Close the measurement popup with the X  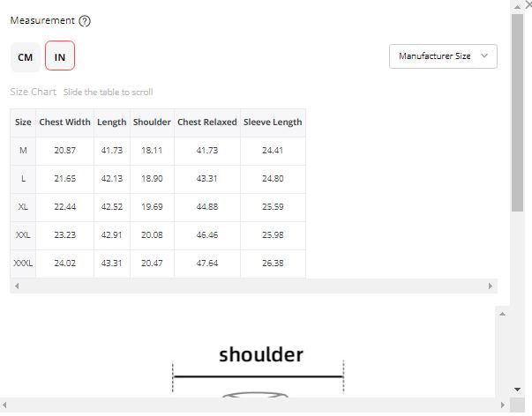(x=528, y=5)
